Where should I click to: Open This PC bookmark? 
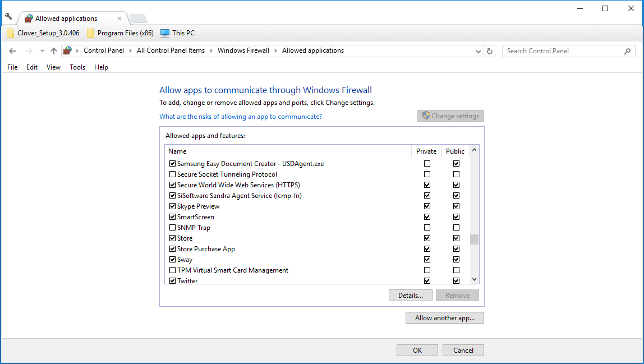tap(177, 33)
